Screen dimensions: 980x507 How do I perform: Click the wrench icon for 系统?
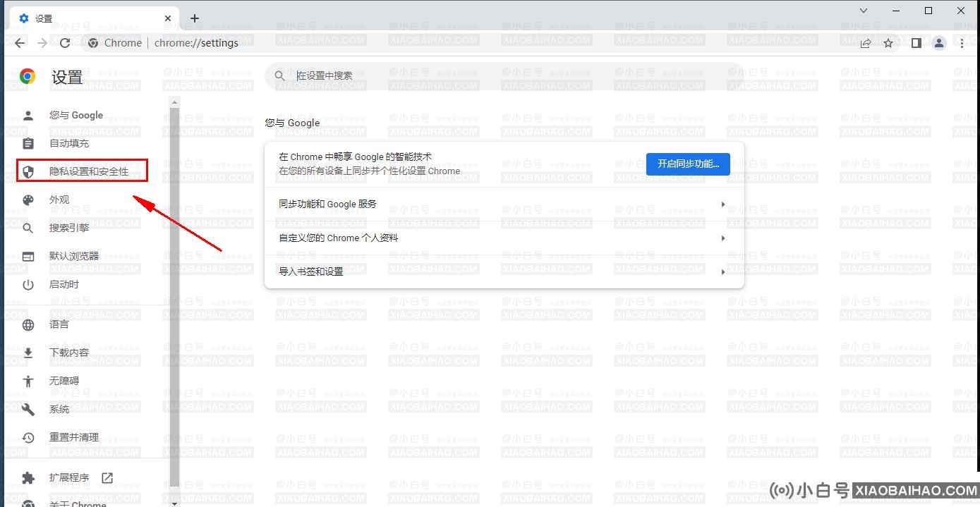tap(28, 409)
